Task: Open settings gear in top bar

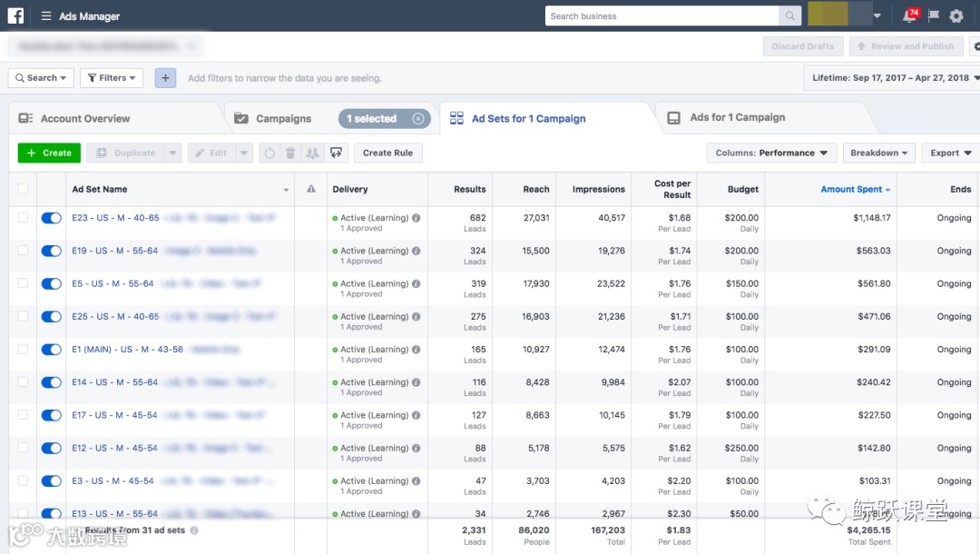Action: [x=956, y=16]
